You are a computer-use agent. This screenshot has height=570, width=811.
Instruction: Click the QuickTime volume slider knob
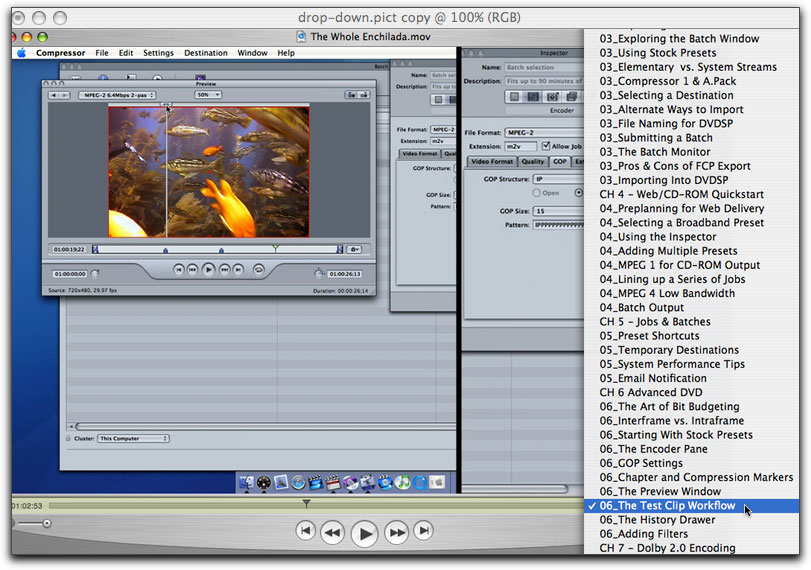pos(47,523)
